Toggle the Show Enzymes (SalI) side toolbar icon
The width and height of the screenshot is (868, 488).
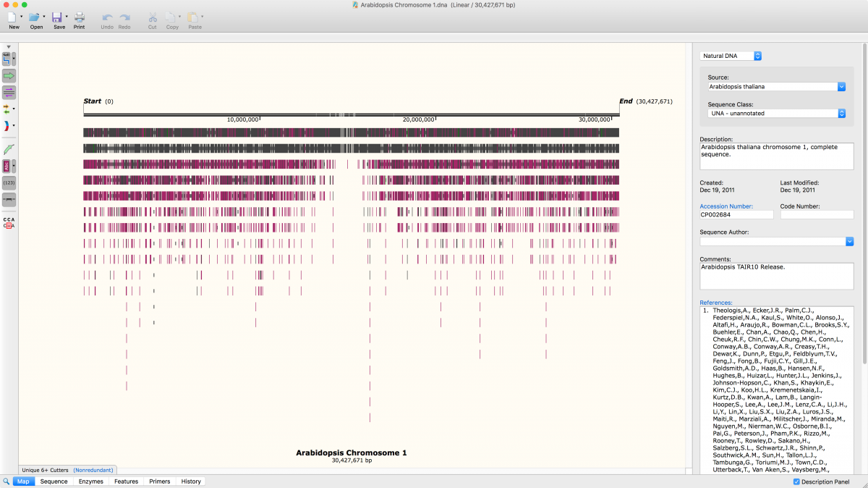[7, 59]
